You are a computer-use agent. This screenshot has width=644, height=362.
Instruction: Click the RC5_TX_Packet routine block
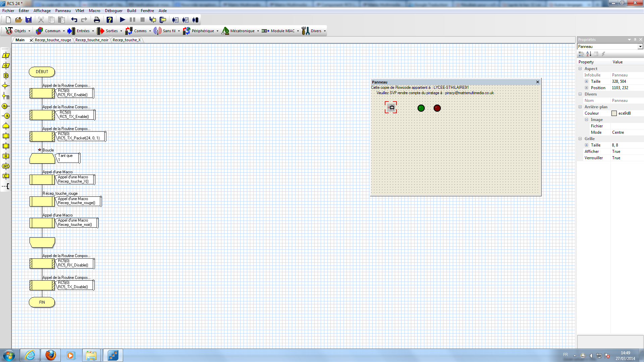pos(42,136)
